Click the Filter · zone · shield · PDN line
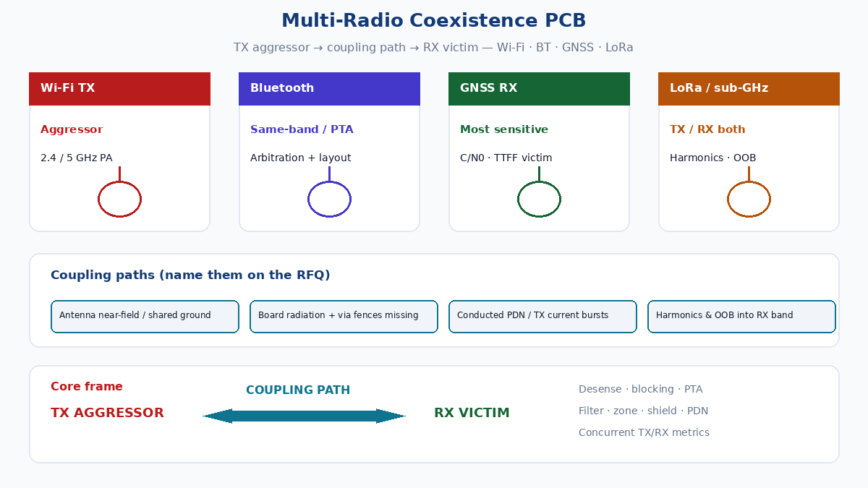The height and width of the screenshot is (488, 868). 643,411
